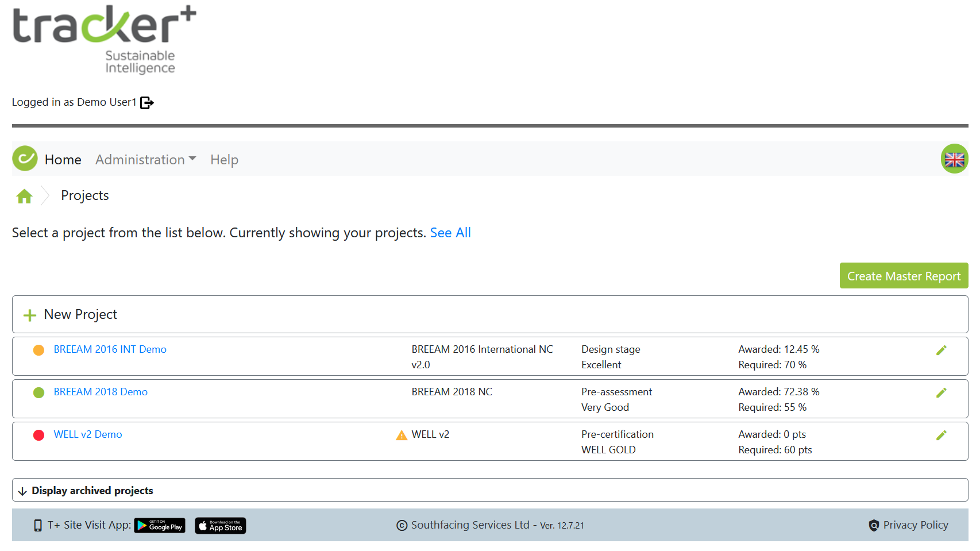Click the See All projects link
Image resolution: width=980 pixels, height=551 pixels.
tap(450, 233)
